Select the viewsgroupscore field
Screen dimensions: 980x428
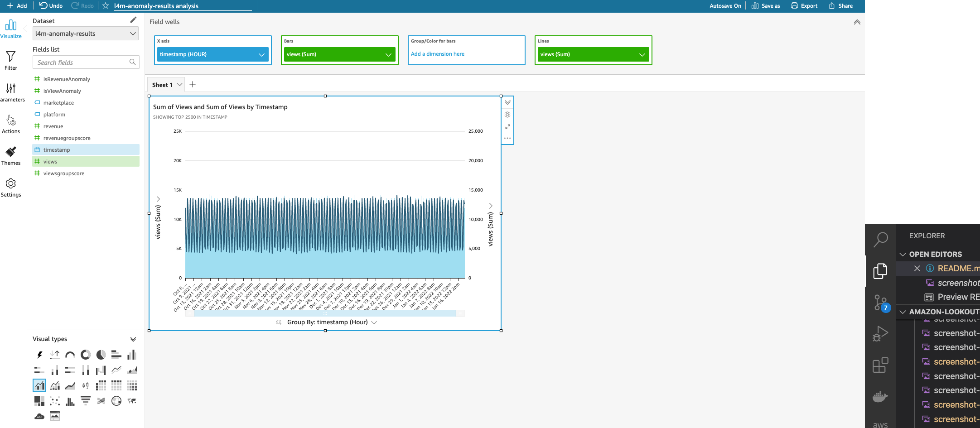click(86, 173)
